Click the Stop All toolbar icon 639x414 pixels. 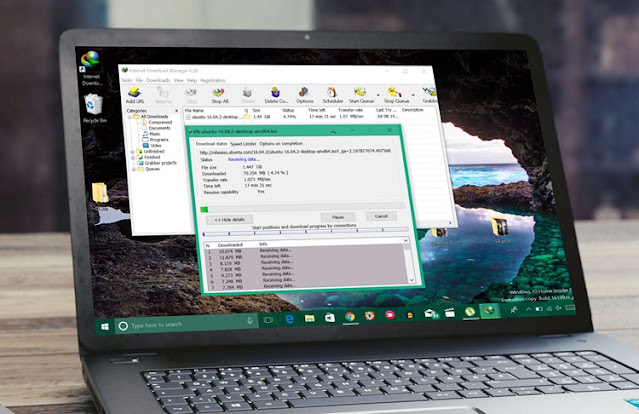[220, 95]
